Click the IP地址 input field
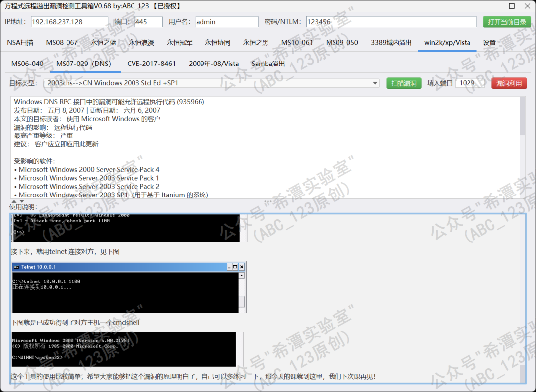Viewport: 536px width, 392px height. 69,22
